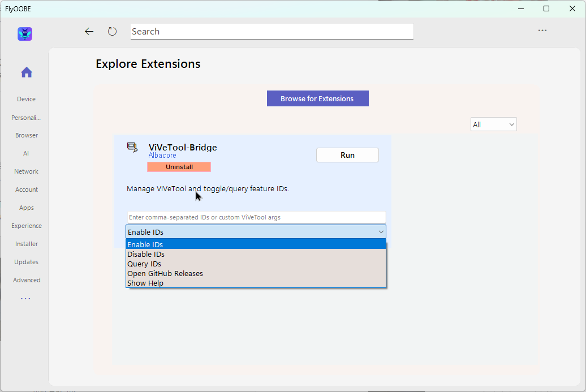Refresh the page with the reload icon
Screen dimensions: 586x392
(112, 31)
